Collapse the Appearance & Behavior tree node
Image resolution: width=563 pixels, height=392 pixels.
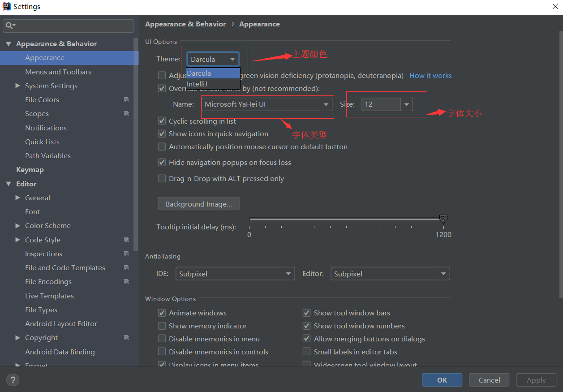[x=8, y=44]
